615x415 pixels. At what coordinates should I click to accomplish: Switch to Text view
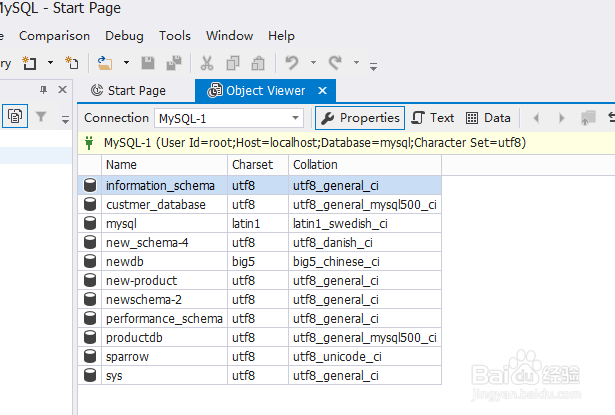coord(433,118)
